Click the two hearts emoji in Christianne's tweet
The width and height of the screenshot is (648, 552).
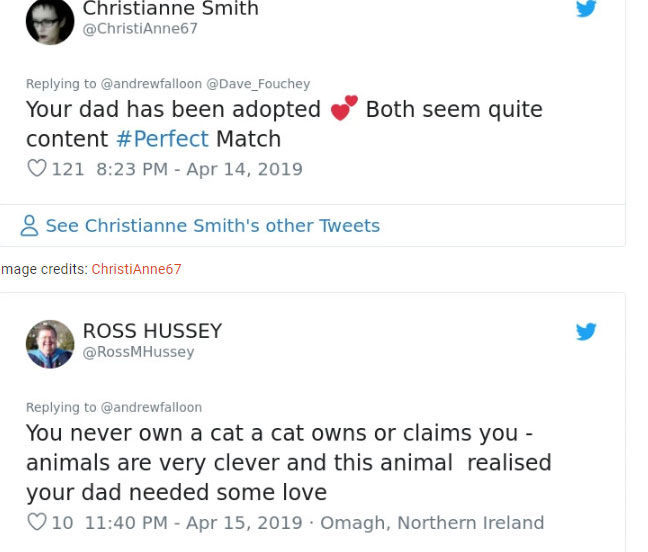pyautogui.click(x=343, y=109)
